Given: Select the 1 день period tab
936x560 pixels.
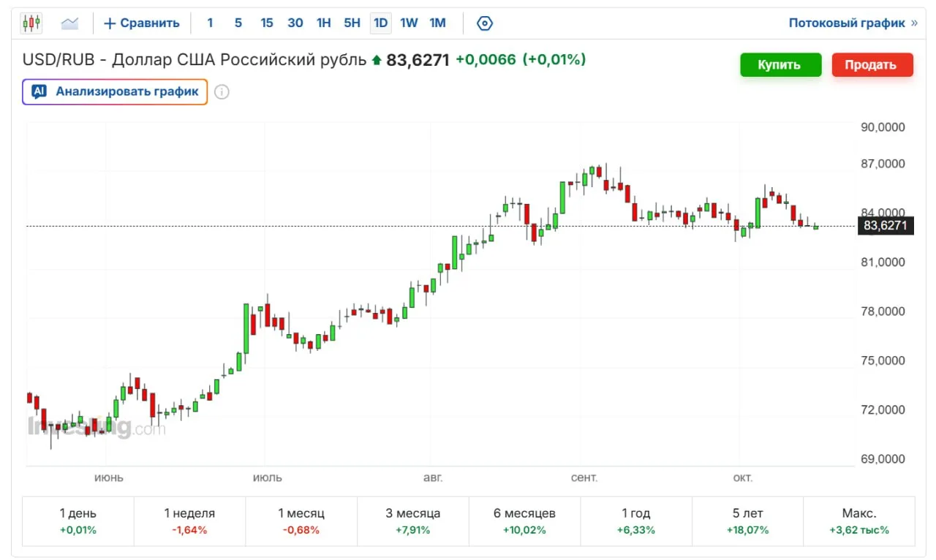Looking at the screenshot, I should tap(78, 521).
